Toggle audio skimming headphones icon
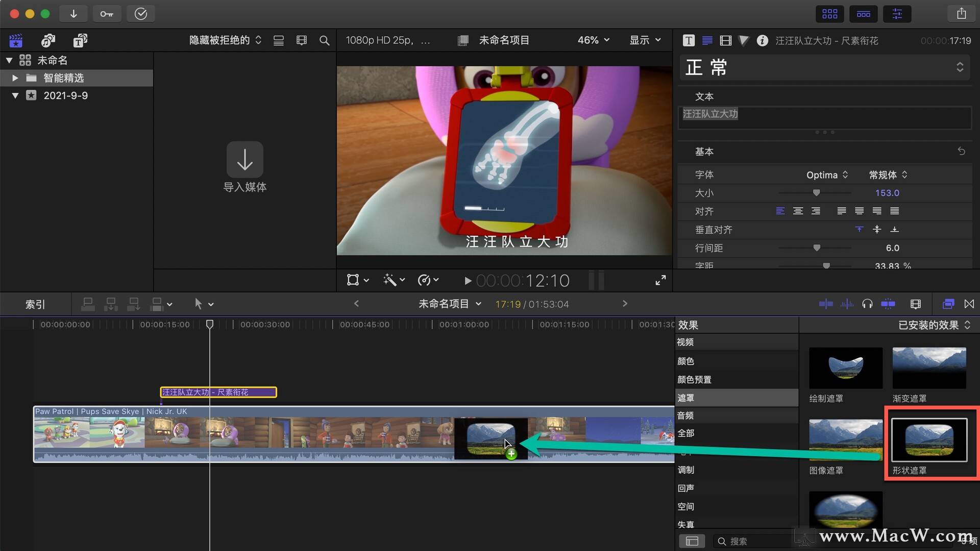980x551 pixels. [867, 304]
